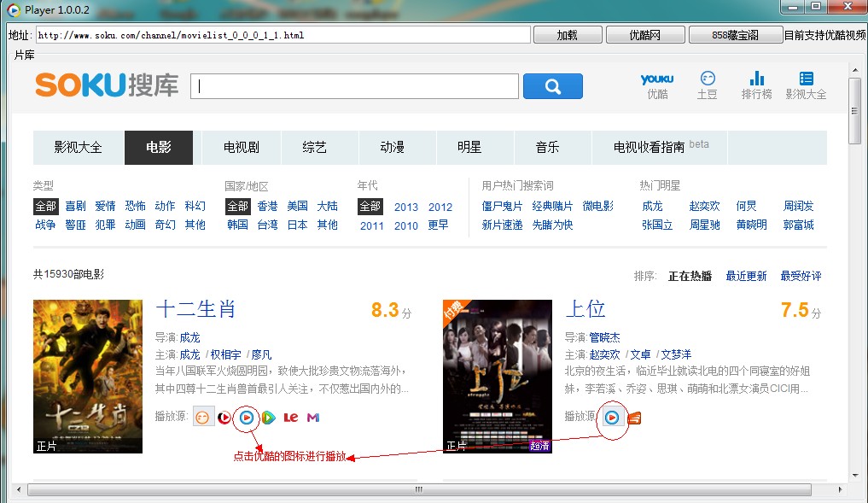The width and height of the screenshot is (868, 503).
Task: Click the horizontal scrollbar left arrow
Action: click(19, 489)
